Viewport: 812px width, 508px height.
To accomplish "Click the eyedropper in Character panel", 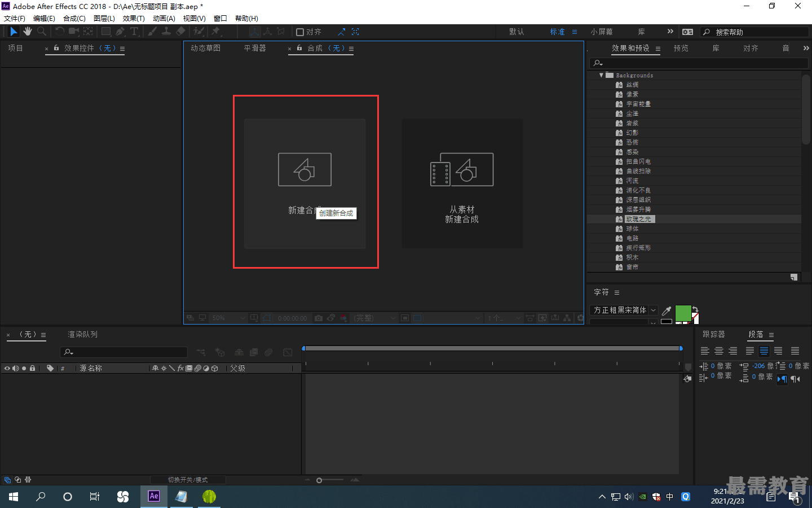I will pos(667,310).
